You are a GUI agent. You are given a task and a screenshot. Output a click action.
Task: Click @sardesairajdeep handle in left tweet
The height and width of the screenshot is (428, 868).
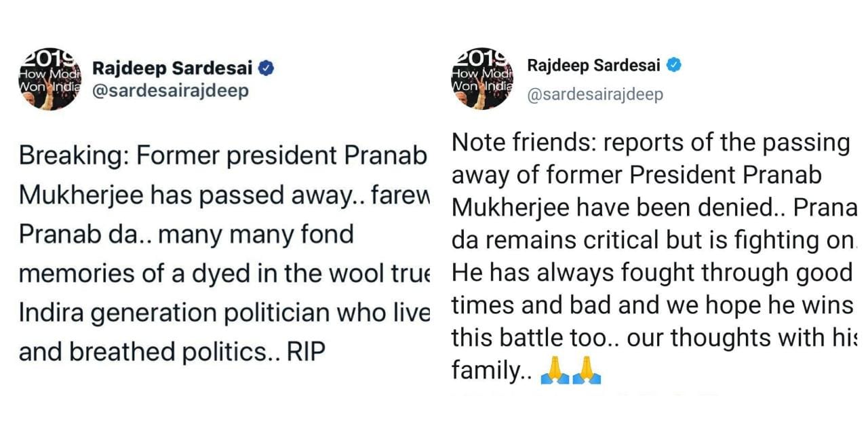(x=170, y=91)
